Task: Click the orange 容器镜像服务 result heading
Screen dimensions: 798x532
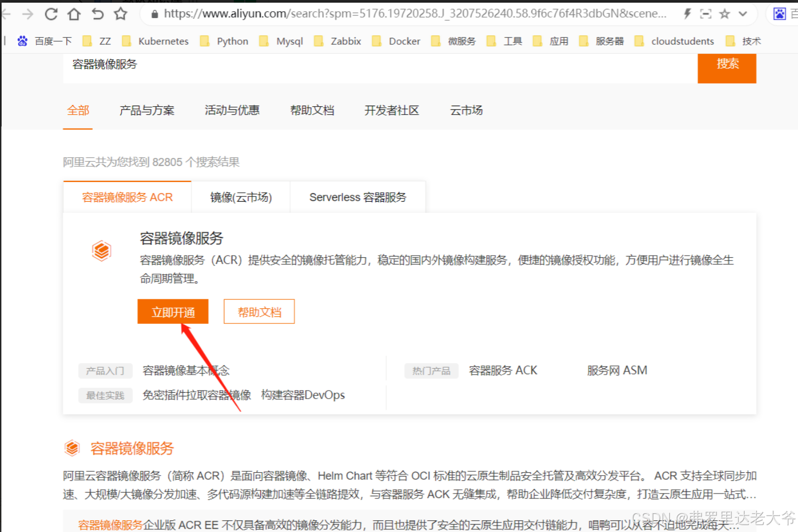Action: point(132,448)
